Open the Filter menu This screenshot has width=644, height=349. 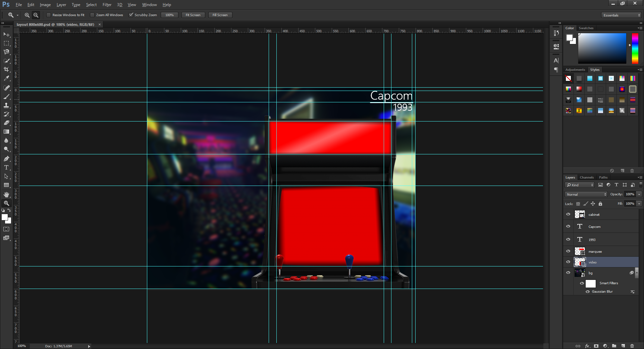[107, 5]
